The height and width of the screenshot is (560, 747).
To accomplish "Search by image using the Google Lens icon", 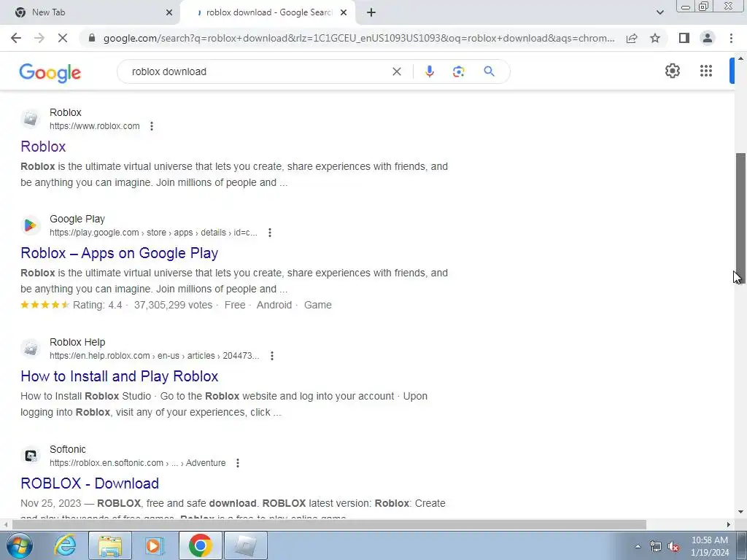I will 458,71.
